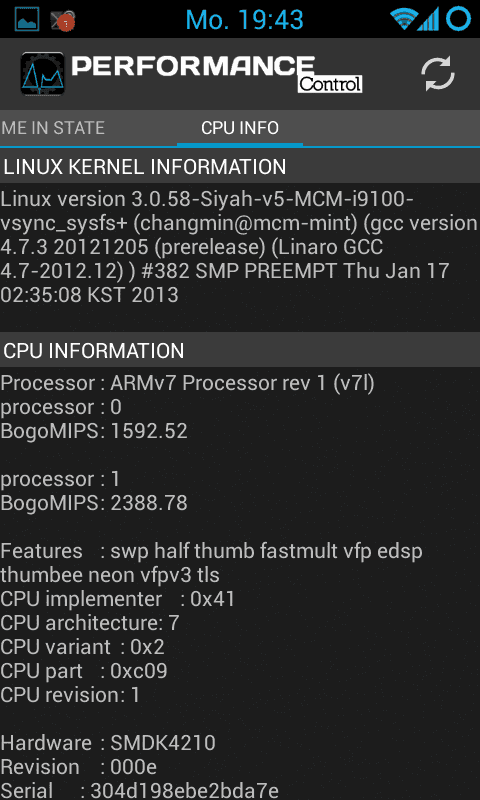Tap the LINUX KERNEL INFORMATION header

coord(240,167)
